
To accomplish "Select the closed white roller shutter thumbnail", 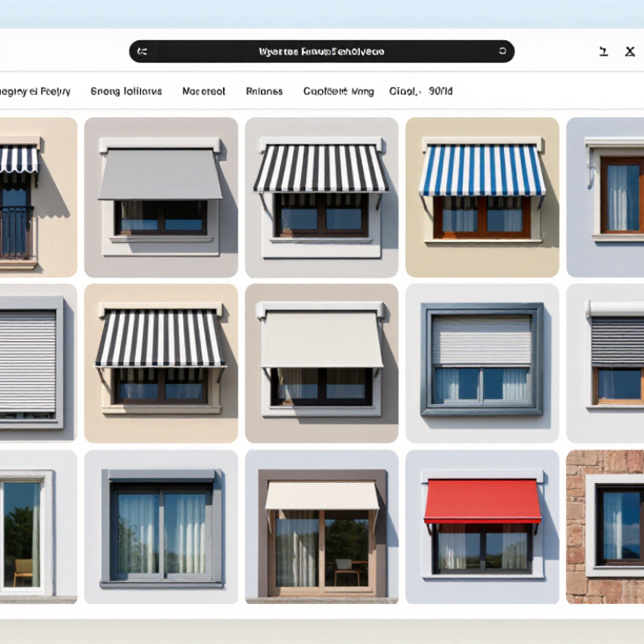I will click(x=39, y=364).
